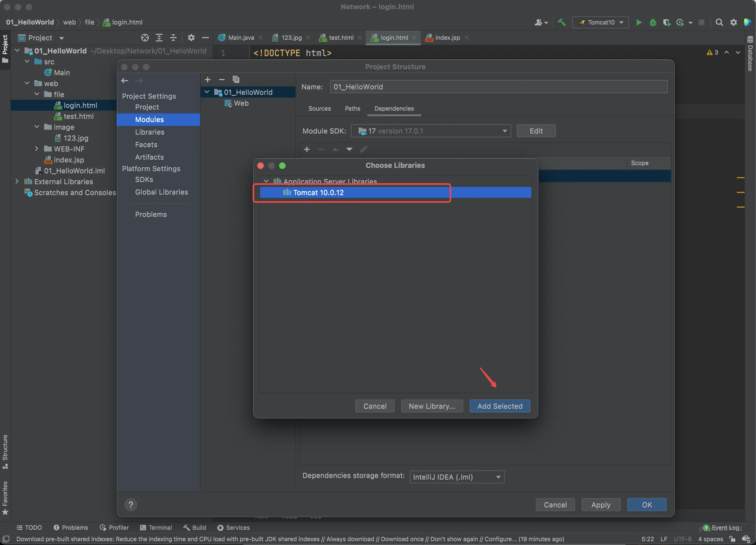This screenshot has width=756, height=545.
Task: Click Expand All in Project panel
Action: point(159,38)
